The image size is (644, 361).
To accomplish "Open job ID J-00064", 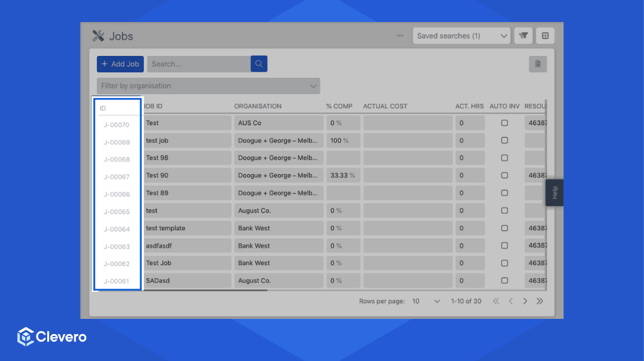I will tap(116, 229).
